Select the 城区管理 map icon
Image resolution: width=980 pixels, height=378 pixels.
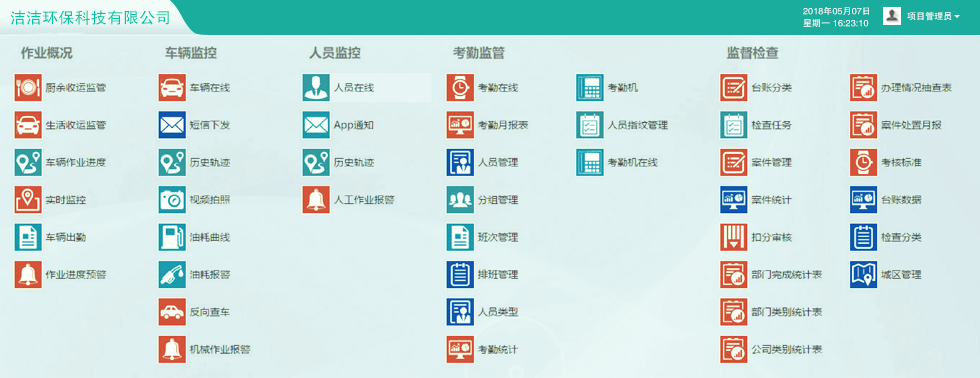[x=864, y=275]
